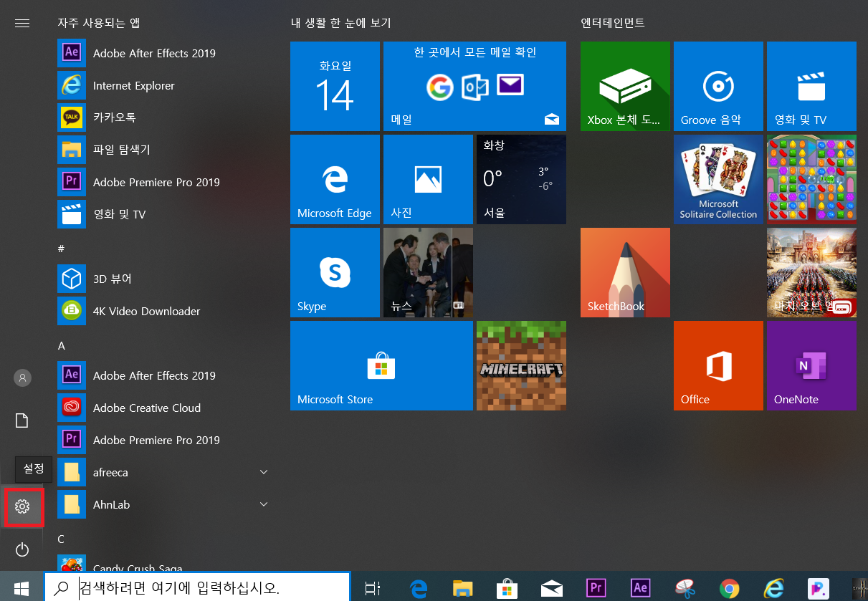Screen dimensions: 868x601
Task: Launch the Minecraft tile
Action: [x=521, y=365]
